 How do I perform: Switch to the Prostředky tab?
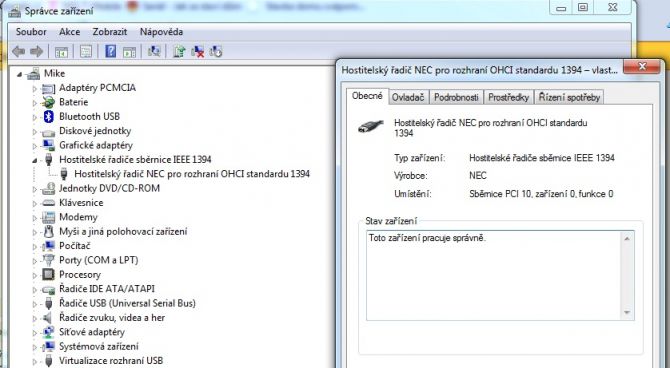508,97
